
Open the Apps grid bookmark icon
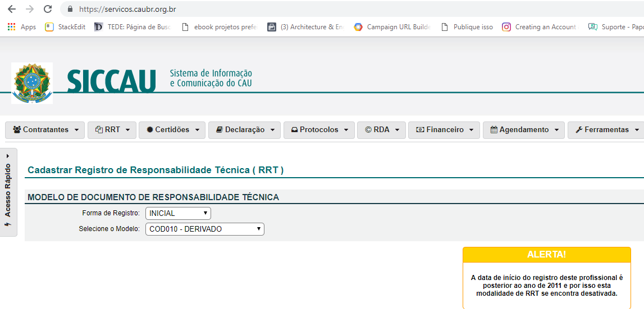[x=11, y=27]
